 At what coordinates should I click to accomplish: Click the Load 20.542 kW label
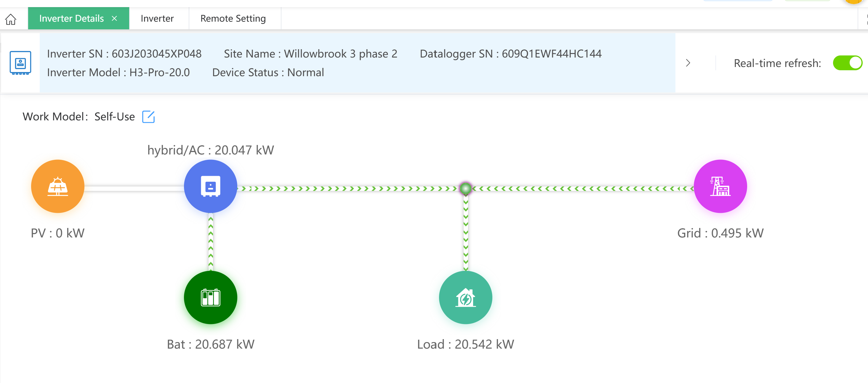[465, 344]
